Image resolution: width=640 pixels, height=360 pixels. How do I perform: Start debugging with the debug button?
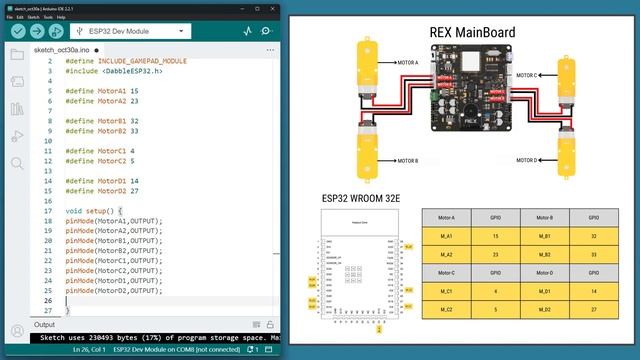[x=56, y=31]
